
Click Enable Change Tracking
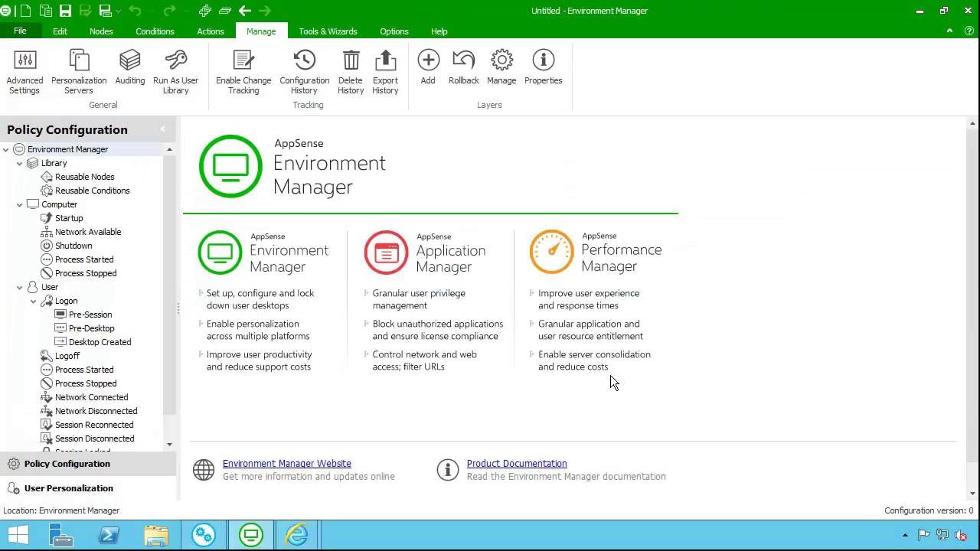243,72
